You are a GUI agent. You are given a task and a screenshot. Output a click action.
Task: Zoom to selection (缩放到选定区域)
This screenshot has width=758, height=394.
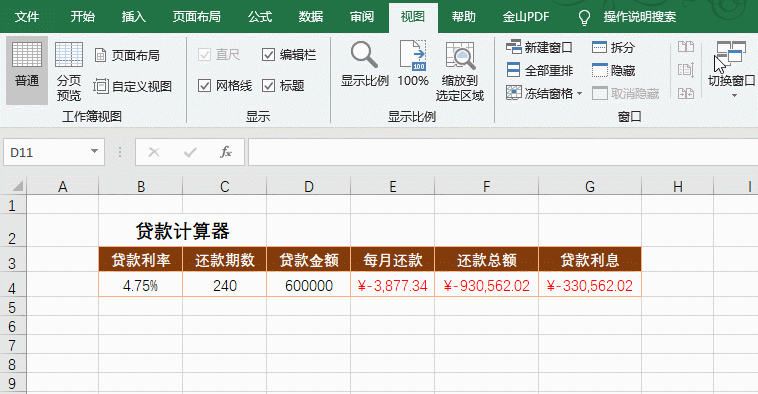click(x=460, y=72)
